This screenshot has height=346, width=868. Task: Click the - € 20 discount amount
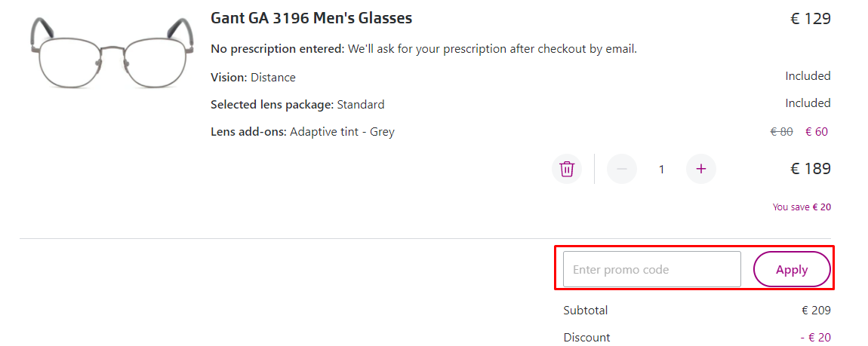coord(815,338)
